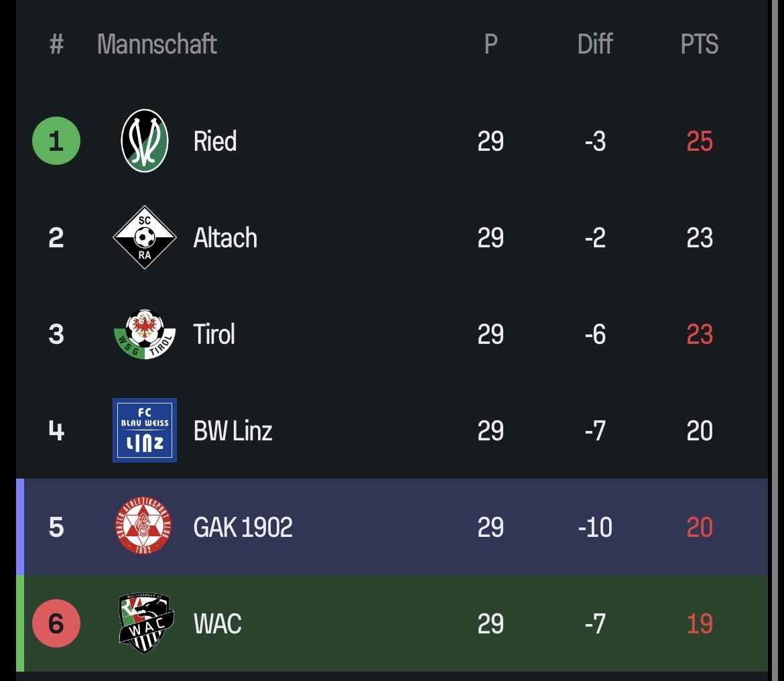
Task: Click Ried's red 25 points value
Action: click(699, 141)
